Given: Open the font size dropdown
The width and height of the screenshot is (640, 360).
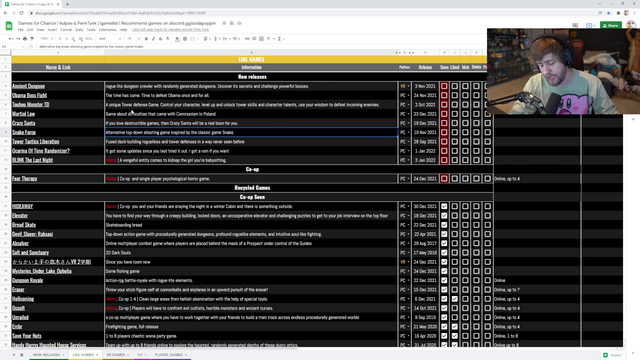Looking at the screenshot, I should point(133,39).
